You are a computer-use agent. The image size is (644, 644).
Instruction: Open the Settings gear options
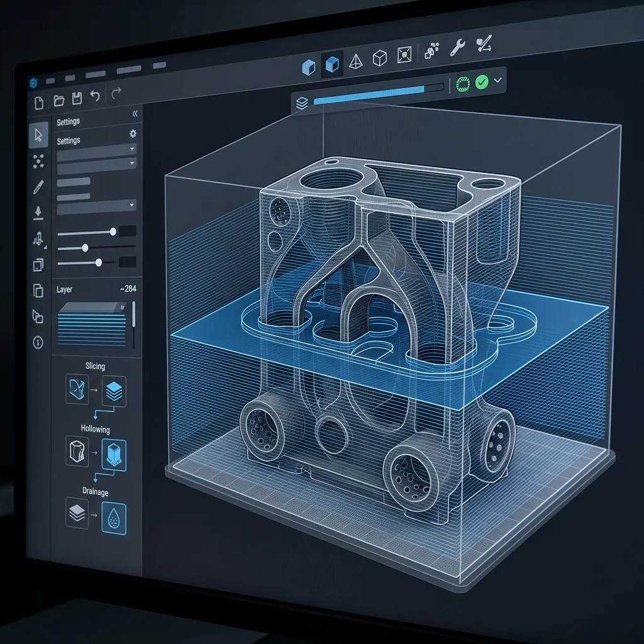133,133
